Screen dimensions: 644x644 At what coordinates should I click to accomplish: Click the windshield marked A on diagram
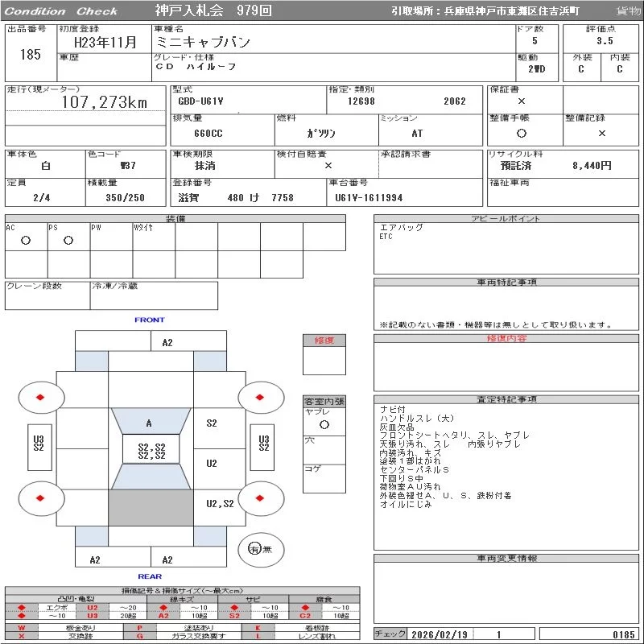tap(150, 423)
